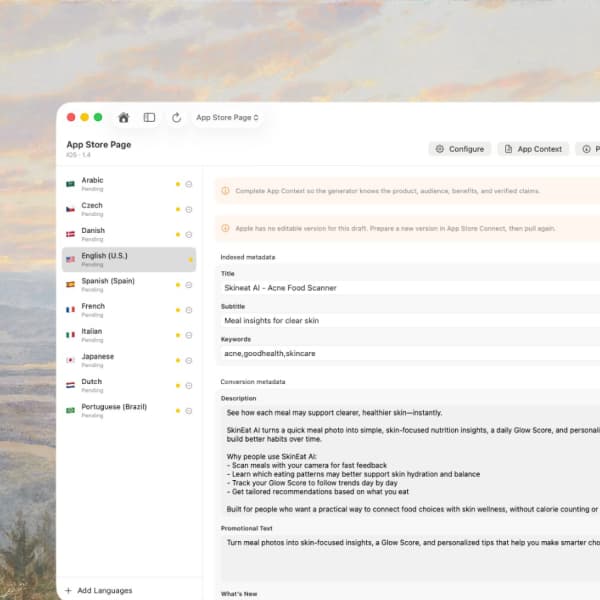Select Danish language row
Image resolution: width=600 pixels, height=600 pixels.
(x=129, y=235)
